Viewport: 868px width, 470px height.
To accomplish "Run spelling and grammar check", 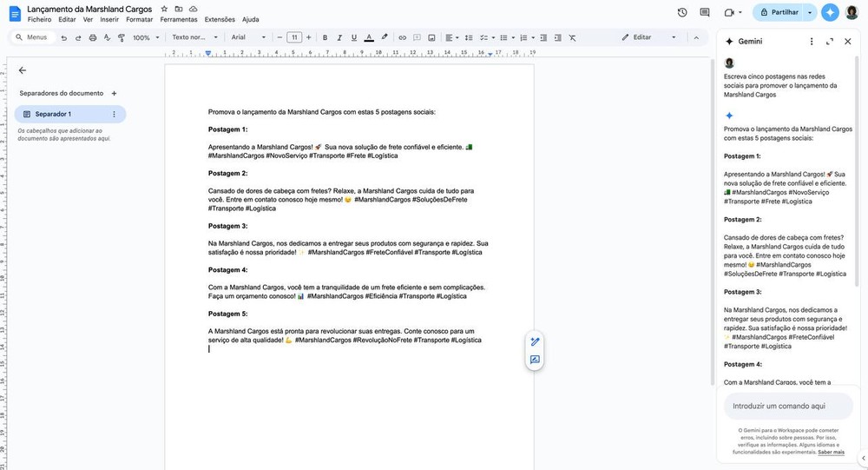I will tap(107, 37).
